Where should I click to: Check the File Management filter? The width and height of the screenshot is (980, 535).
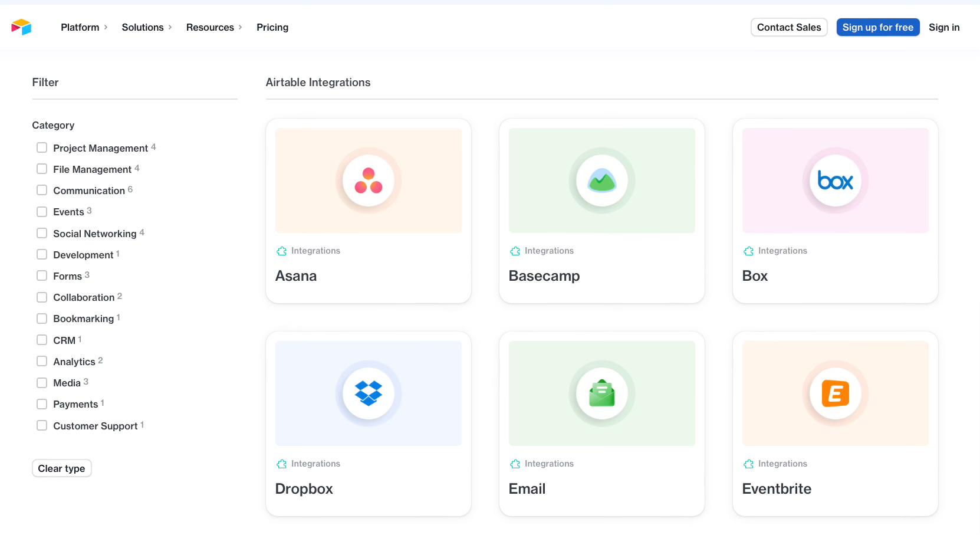[42, 169]
